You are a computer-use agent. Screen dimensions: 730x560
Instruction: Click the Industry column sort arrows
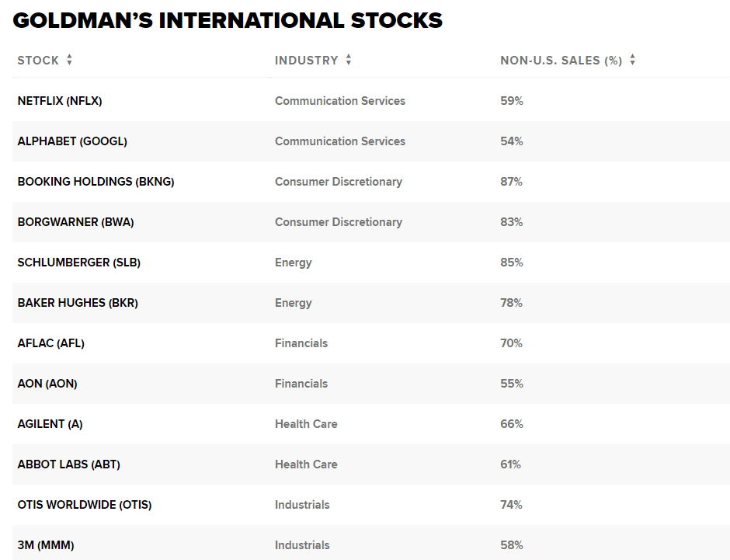349,60
